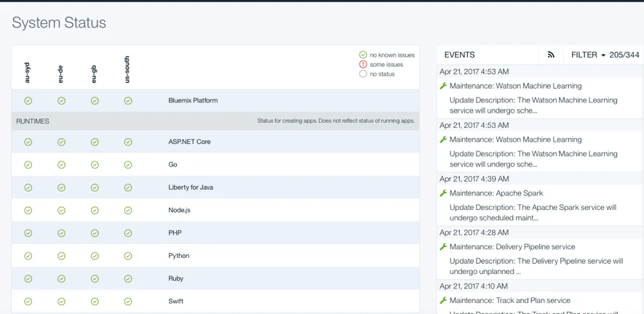Click Go eu-de status icon

click(61, 164)
